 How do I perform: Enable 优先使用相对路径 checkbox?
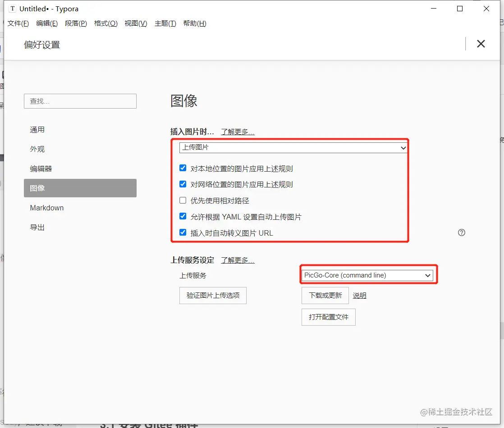pos(183,200)
